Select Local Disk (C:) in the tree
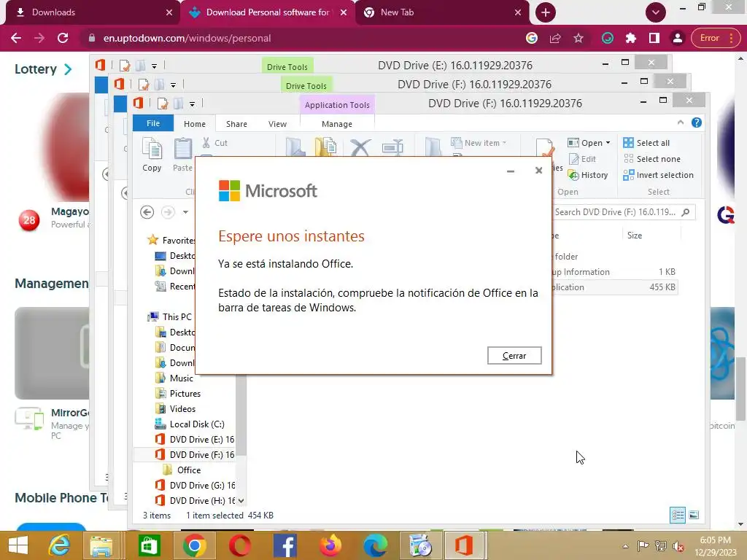747x560 pixels. (190, 424)
